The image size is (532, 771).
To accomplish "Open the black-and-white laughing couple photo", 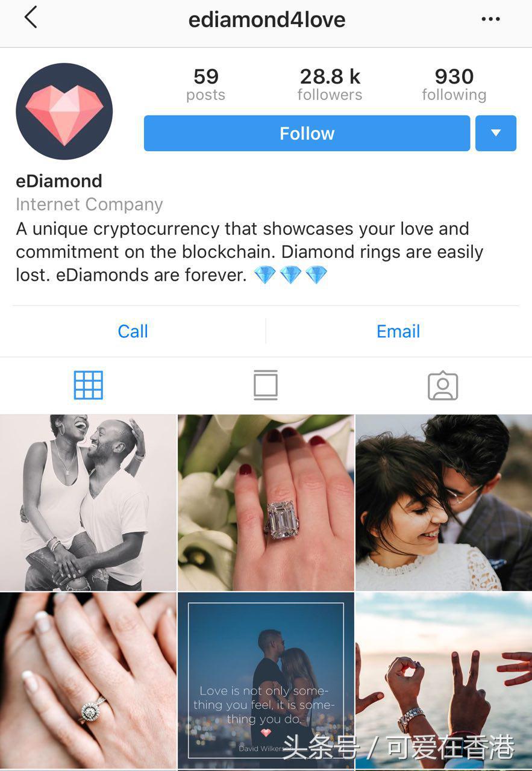I will [x=88, y=502].
